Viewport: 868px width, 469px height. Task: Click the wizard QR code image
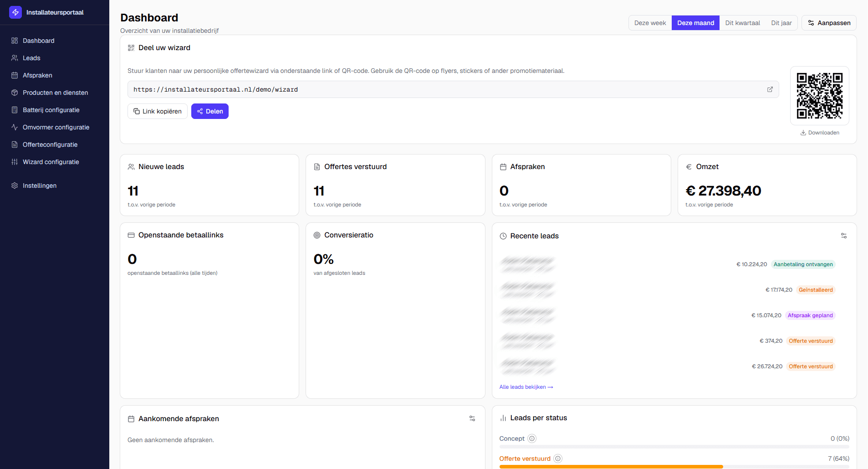pyautogui.click(x=820, y=96)
